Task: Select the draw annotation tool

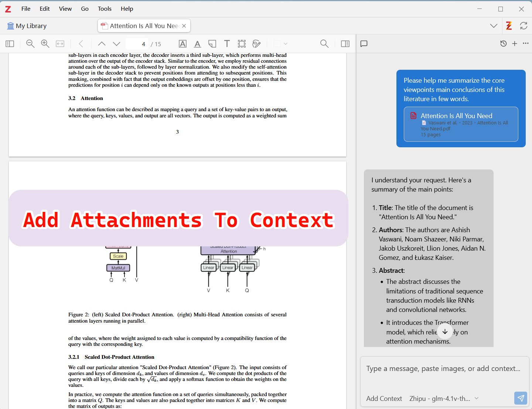Action: 256,44
